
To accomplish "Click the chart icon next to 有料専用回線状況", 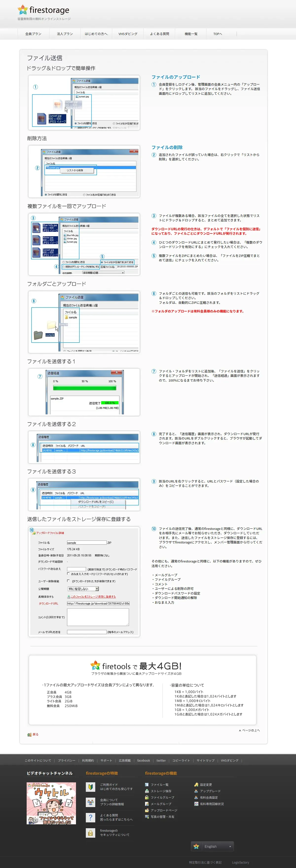I will click(x=196, y=804).
